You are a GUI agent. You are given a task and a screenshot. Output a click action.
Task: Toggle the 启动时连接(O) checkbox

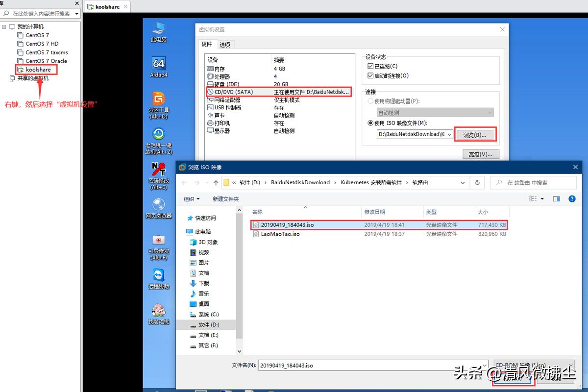click(370, 75)
